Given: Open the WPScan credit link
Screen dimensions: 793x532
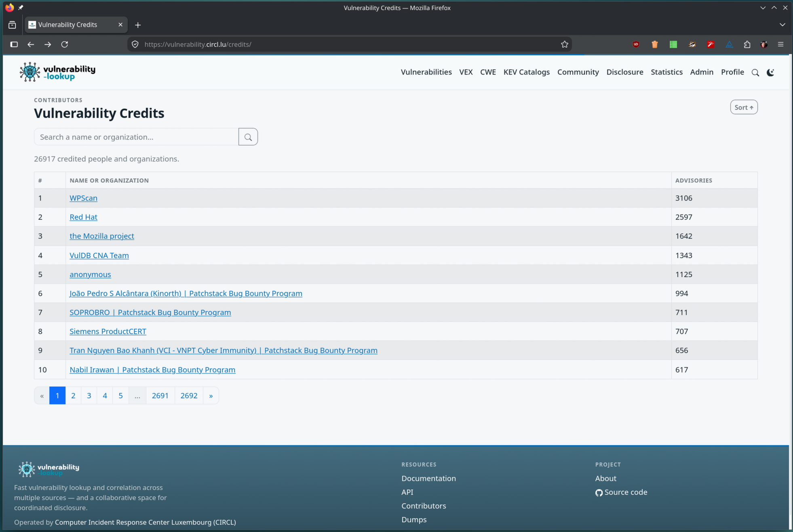Looking at the screenshot, I should click(x=83, y=198).
